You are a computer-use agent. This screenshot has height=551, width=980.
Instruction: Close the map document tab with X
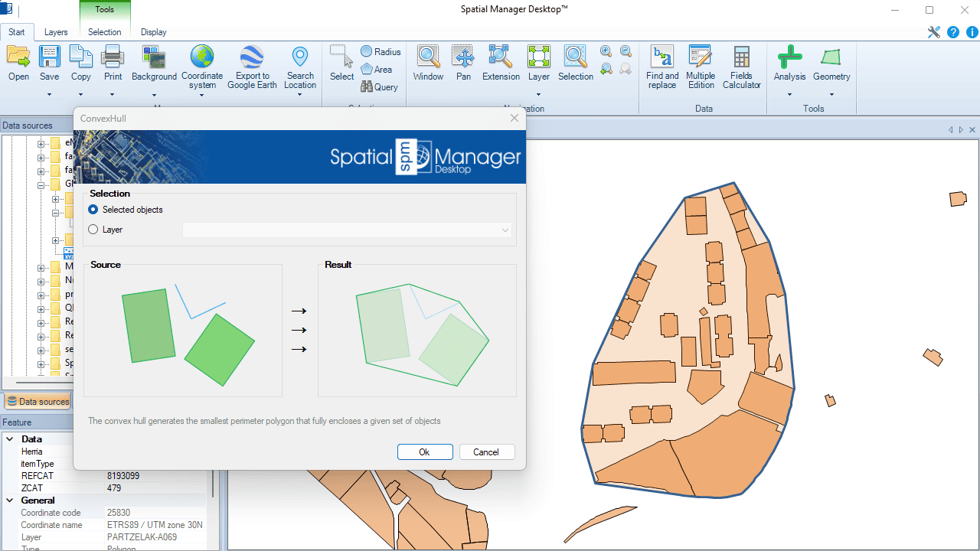pos(972,130)
